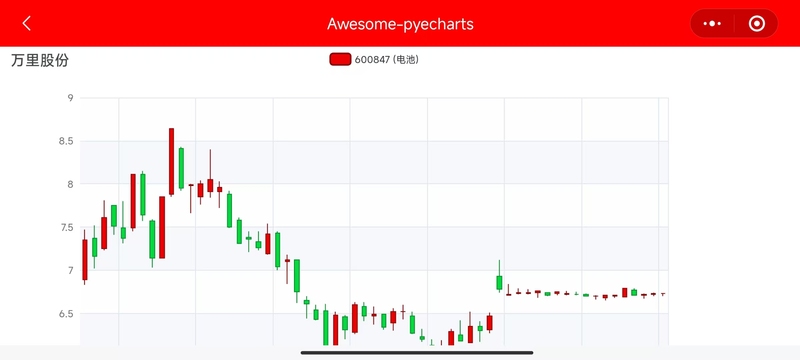Viewport: 800px width, 360px height.
Task: Click the 6.5 price axis label
Action: pos(66,314)
